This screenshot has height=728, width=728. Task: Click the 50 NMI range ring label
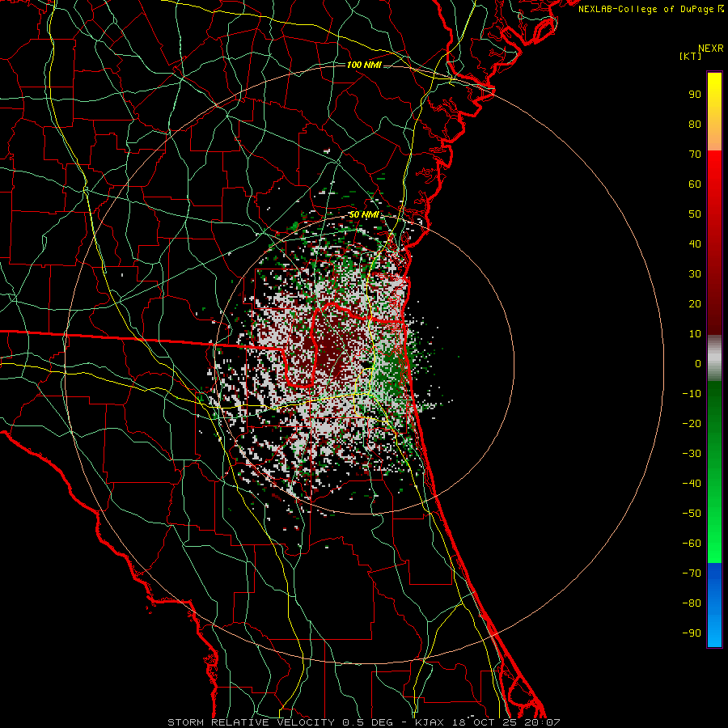pyautogui.click(x=364, y=214)
